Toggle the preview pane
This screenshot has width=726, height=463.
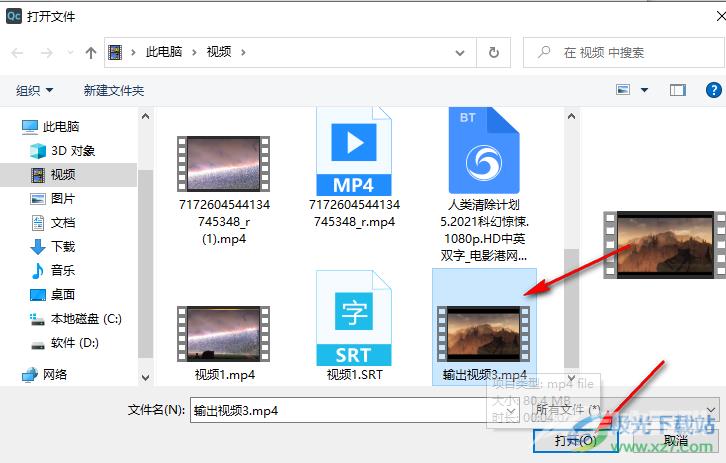point(678,90)
